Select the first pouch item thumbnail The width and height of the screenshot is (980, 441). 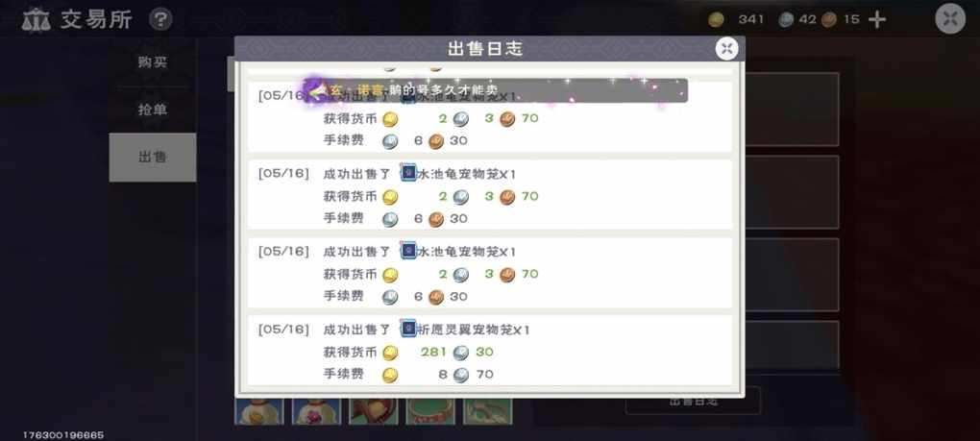(x=258, y=411)
